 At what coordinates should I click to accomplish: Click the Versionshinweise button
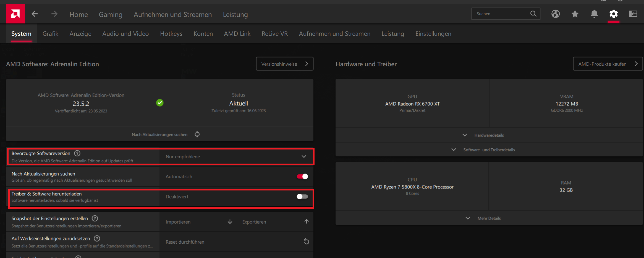coord(285,64)
